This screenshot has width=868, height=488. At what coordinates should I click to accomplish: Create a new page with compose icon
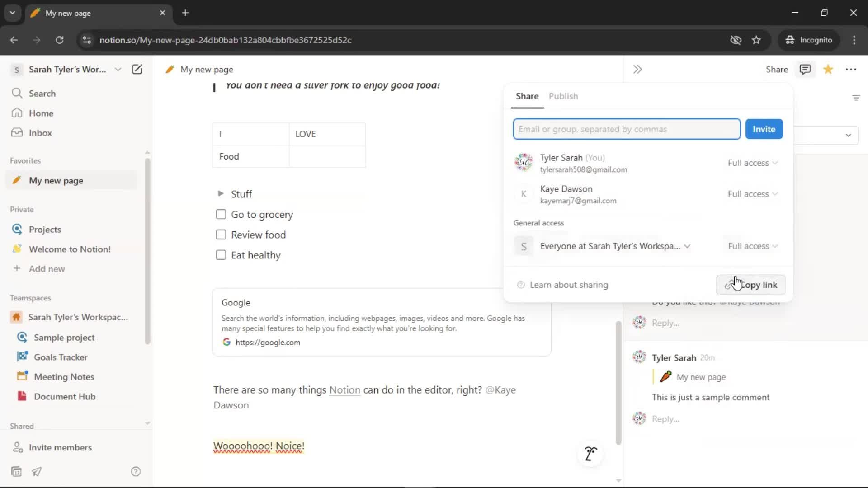(137, 69)
